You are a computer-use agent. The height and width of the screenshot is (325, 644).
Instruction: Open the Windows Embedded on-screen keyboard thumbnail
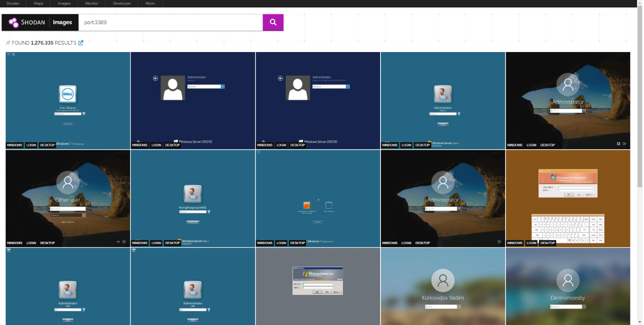568,199
